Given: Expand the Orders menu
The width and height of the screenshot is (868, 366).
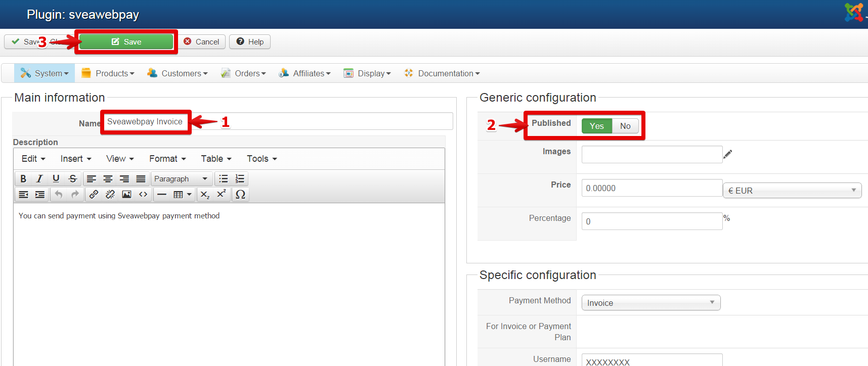Looking at the screenshot, I should pos(243,73).
